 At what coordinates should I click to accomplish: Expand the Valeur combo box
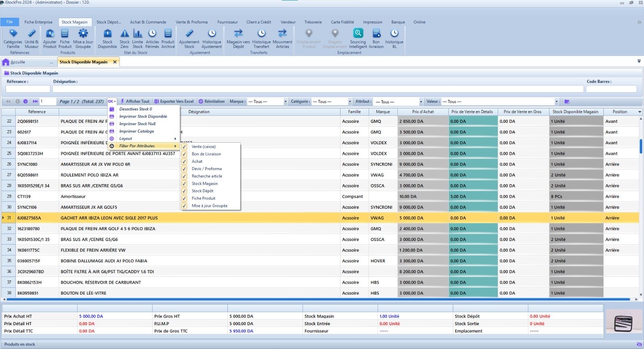click(x=557, y=102)
